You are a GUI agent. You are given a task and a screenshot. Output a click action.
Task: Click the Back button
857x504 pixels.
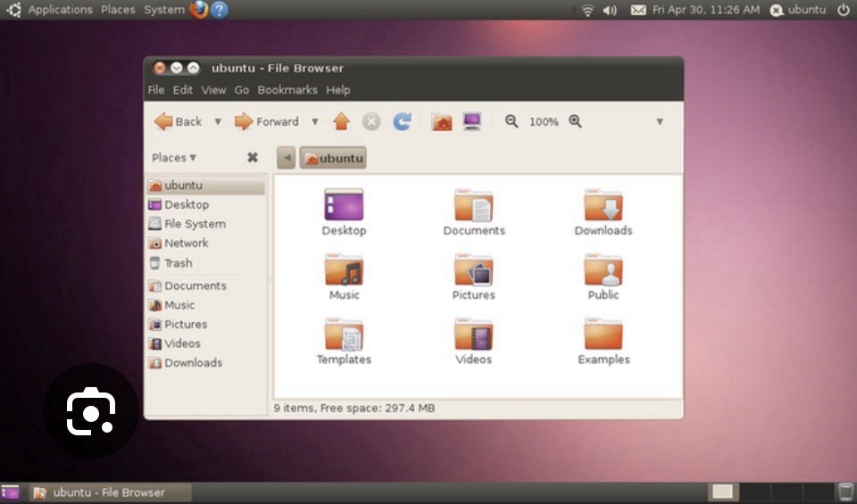click(179, 121)
